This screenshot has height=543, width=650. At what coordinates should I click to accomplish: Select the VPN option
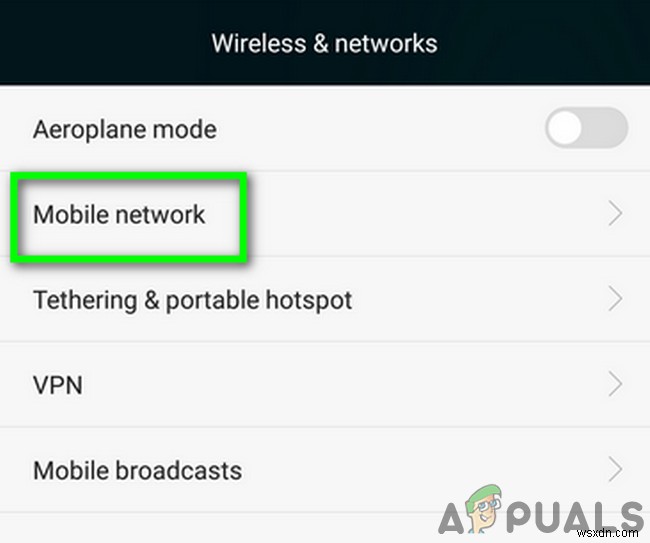pyautogui.click(x=325, y=385)
